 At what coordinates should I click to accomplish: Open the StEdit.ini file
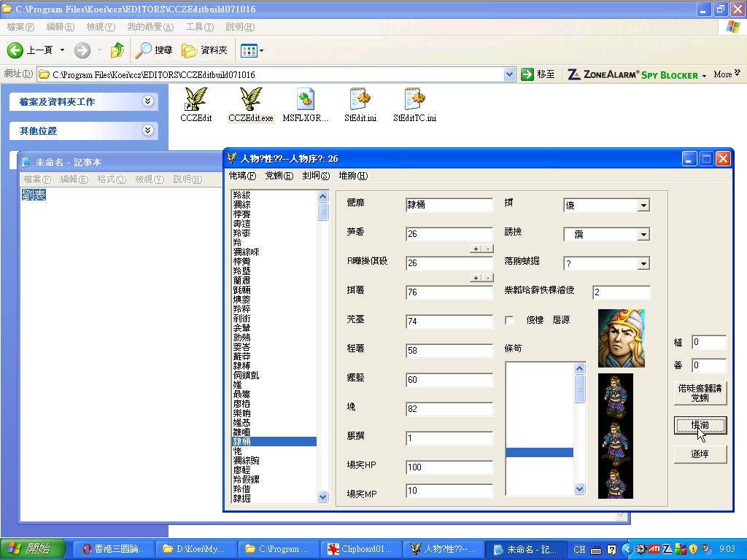coord(360,100)
